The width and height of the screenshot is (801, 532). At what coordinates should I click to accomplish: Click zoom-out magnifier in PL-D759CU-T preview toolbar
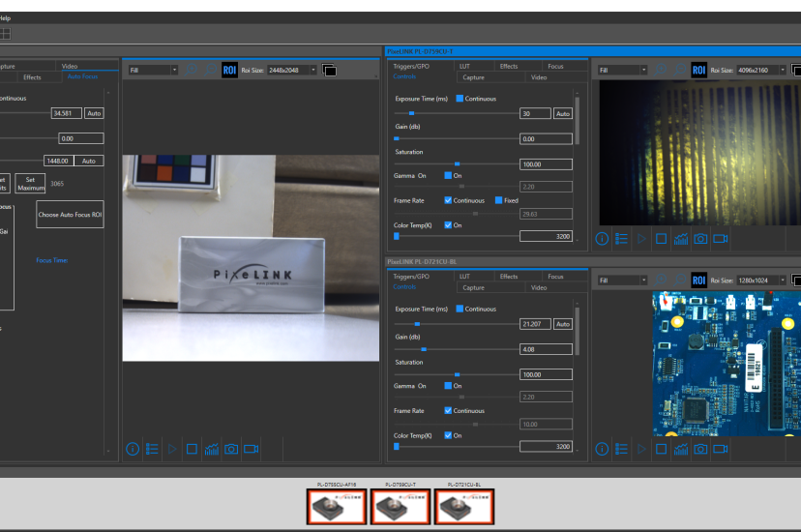click(x=679, y=70)
